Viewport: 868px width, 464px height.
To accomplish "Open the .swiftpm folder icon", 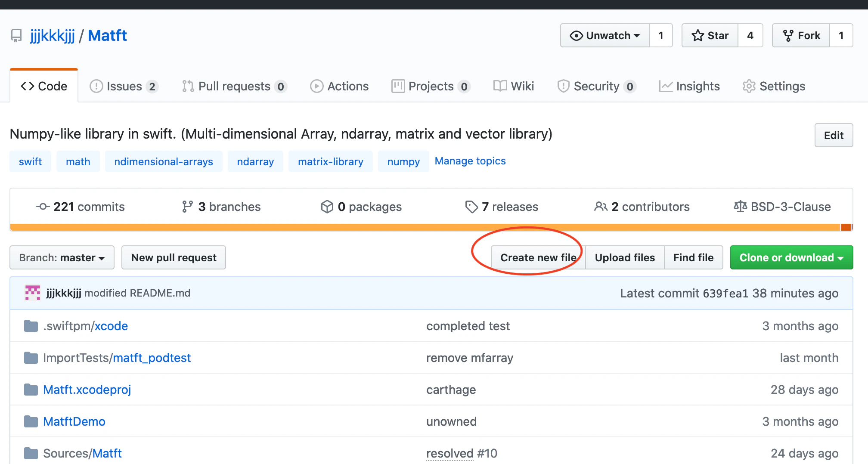I will (x=31, y=326).
